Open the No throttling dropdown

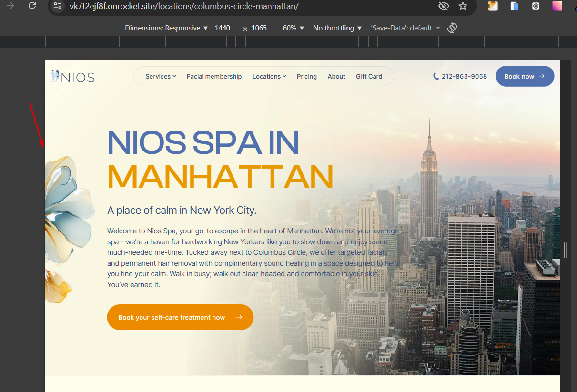(x=337, y=28)
